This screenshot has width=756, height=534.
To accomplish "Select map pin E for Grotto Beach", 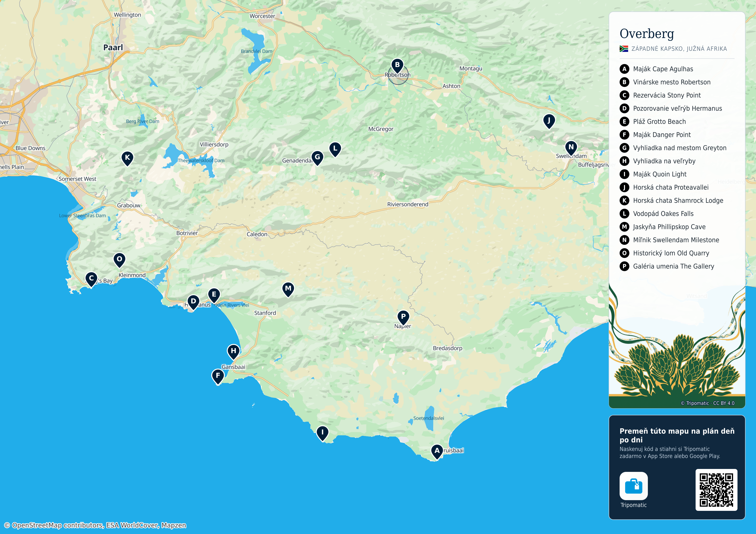I will pos(214,296).
